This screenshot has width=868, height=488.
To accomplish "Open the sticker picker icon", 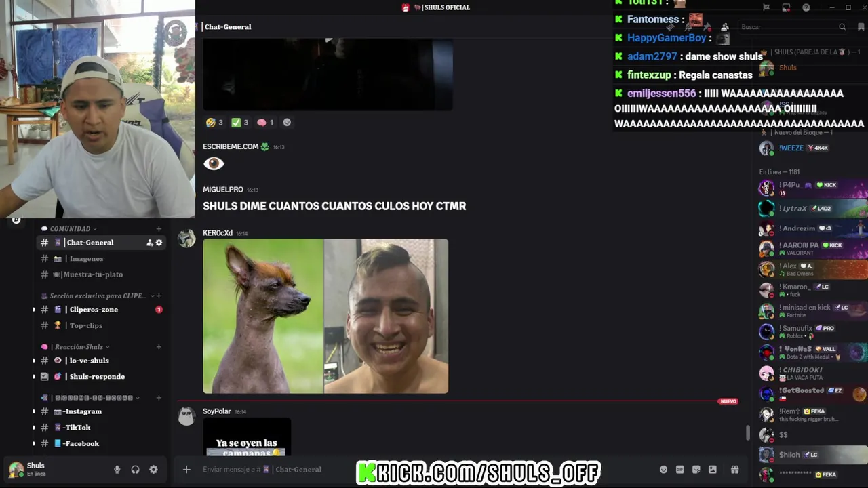I will pos(696,470).
